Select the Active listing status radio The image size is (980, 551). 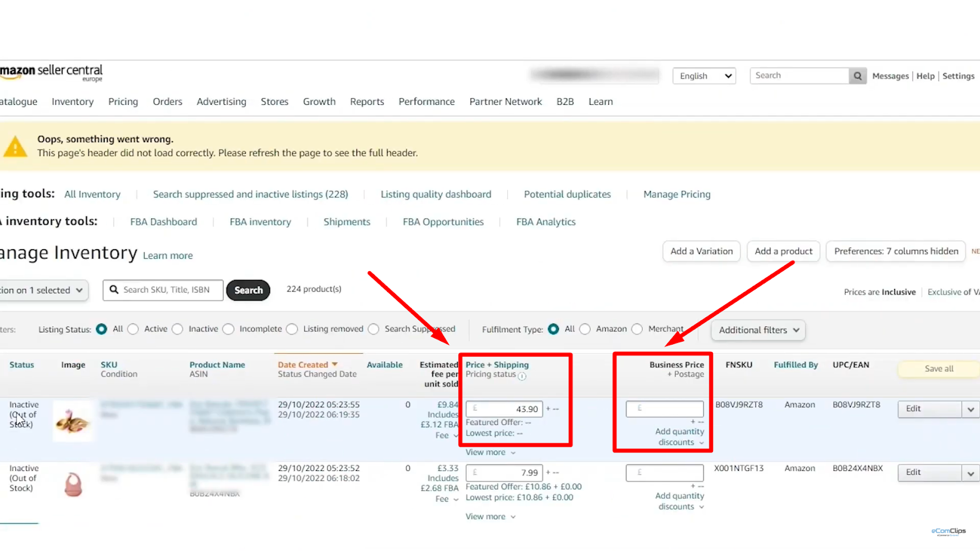click(133, 329)
